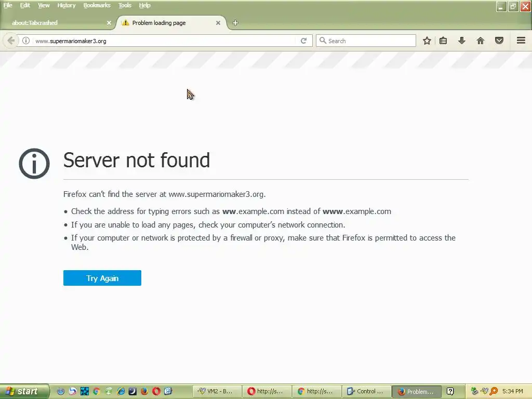The image size is (532, 399).
Task: Close the Problem loading page tab
Action: (x=218, y=23)
